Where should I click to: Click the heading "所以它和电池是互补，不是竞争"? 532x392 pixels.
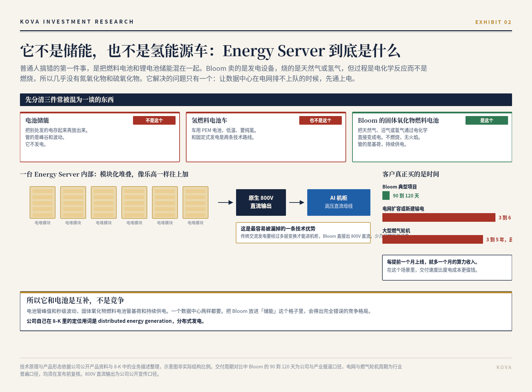click(75, 301)
